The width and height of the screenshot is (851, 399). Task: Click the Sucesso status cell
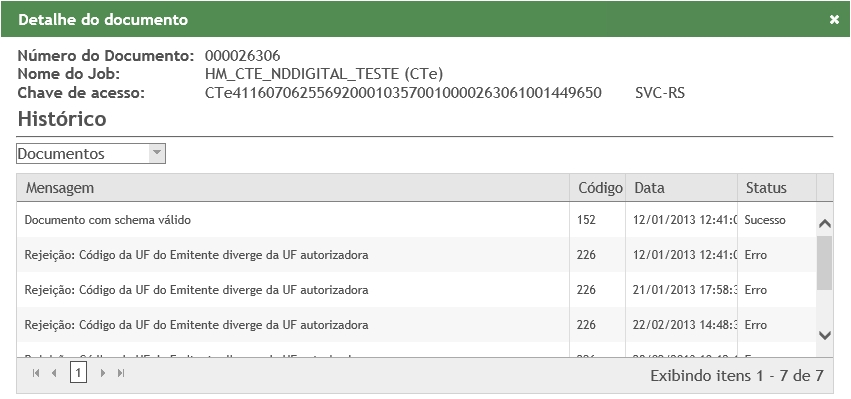pos(777,220)
